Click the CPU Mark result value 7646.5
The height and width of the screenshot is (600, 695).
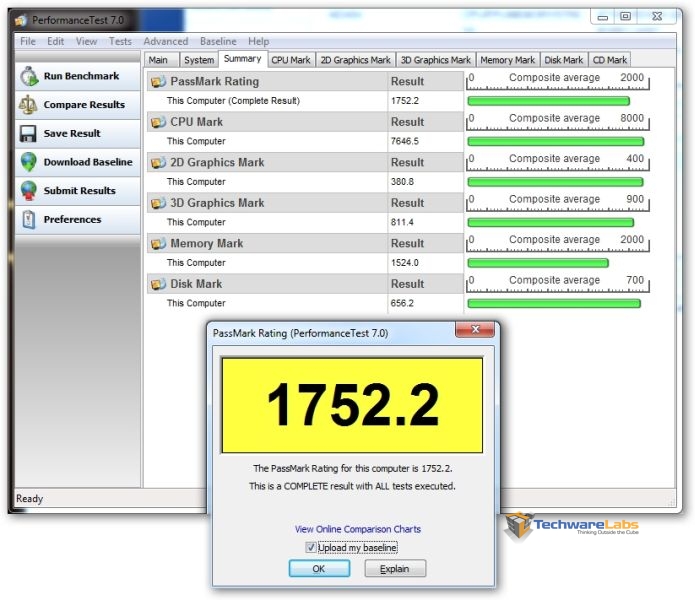[x=405, y=141]
